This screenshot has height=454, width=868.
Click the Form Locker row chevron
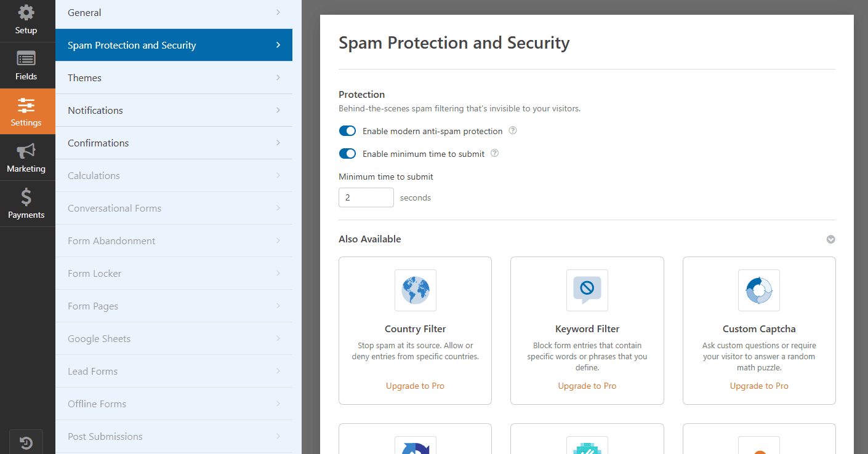(278, 273)
